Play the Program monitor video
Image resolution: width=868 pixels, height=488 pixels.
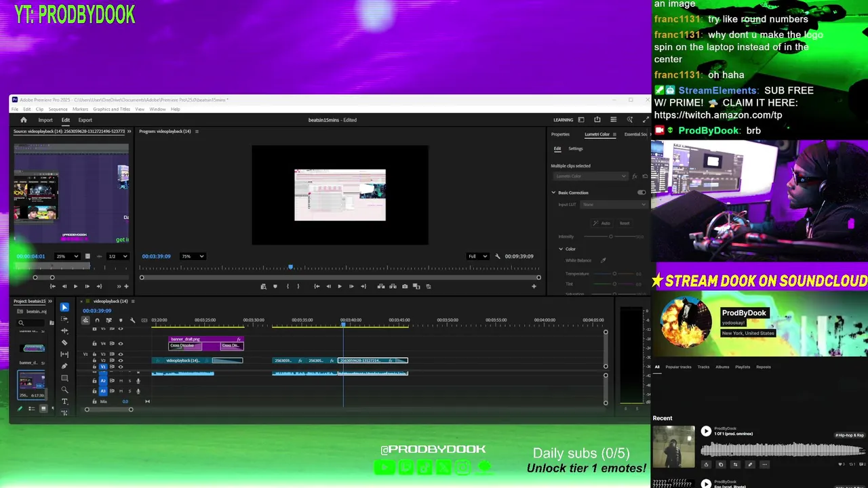click(x=340, y=286)
